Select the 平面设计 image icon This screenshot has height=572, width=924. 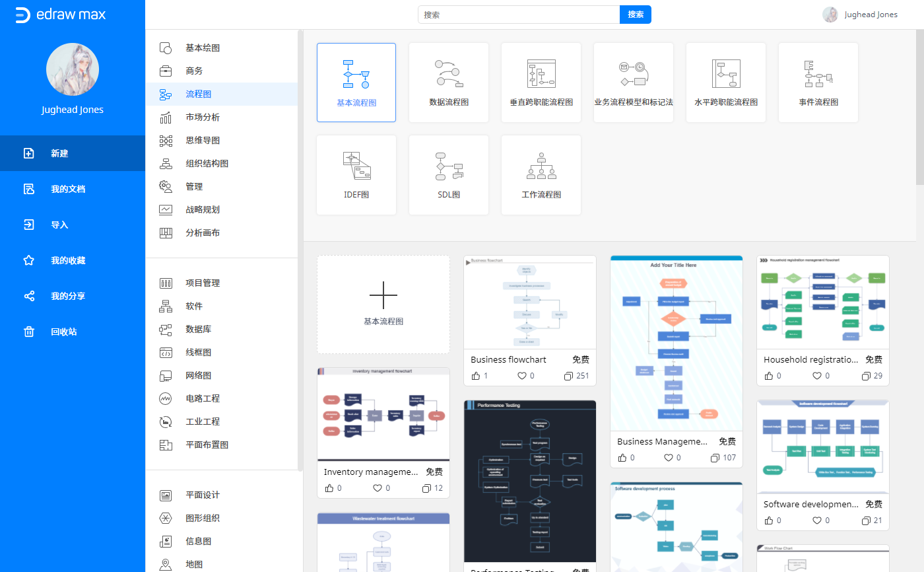166,495
